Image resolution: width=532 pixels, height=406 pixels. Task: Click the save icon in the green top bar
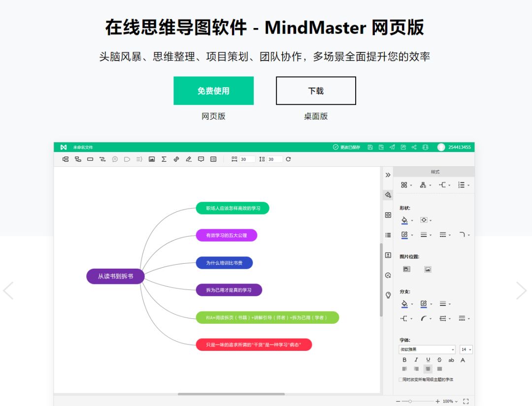(370, 147)
